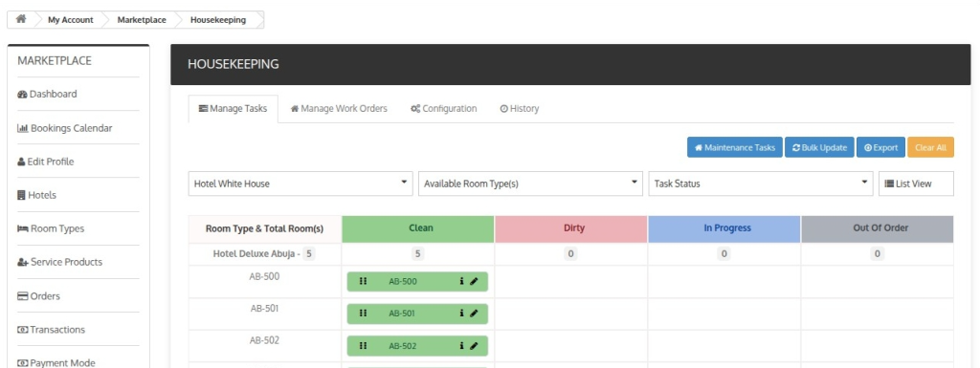Go to Edit Profile sidebar item

(x=46, y=162)
